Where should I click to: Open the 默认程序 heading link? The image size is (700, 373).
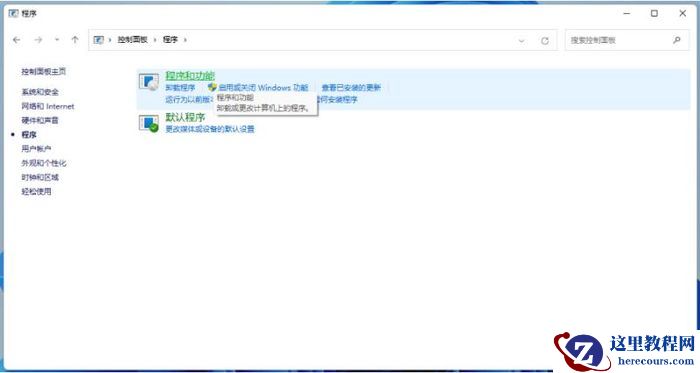click(x=185, y=117)
